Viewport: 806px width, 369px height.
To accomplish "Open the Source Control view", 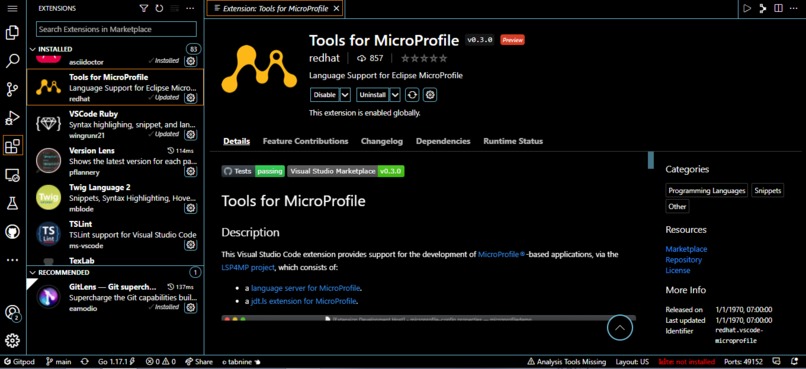I will pos(12,90).
